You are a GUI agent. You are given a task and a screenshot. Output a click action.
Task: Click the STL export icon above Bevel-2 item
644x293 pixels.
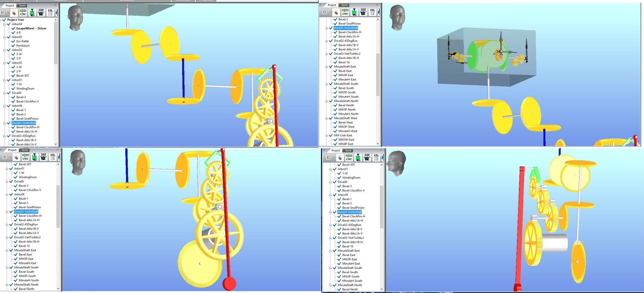(x=372, y=12)
